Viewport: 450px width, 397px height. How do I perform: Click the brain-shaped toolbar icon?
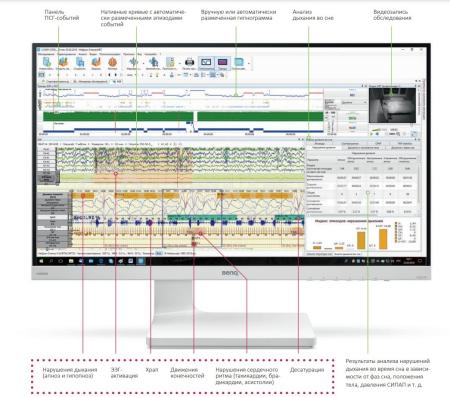click(112, 63)
